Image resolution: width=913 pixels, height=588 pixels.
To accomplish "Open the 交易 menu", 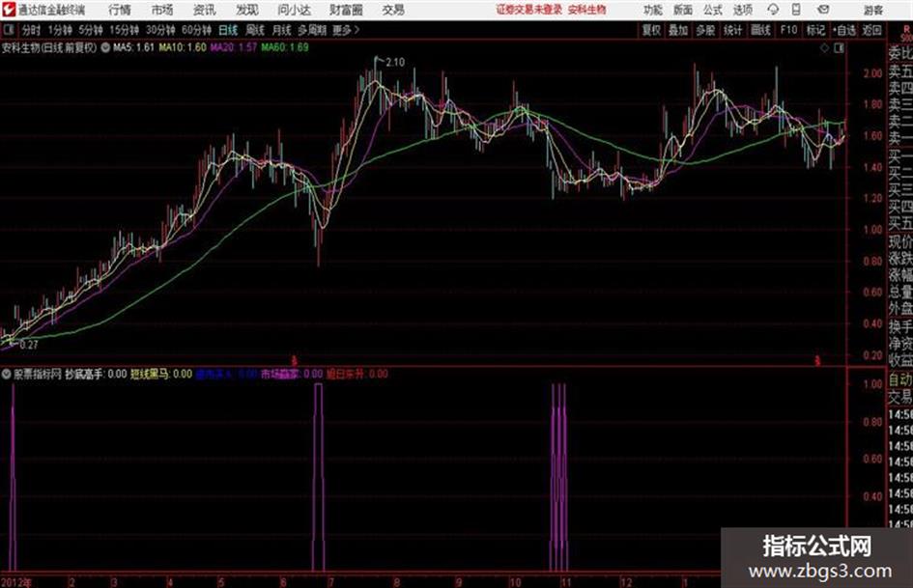I will [x=393, y=10].
